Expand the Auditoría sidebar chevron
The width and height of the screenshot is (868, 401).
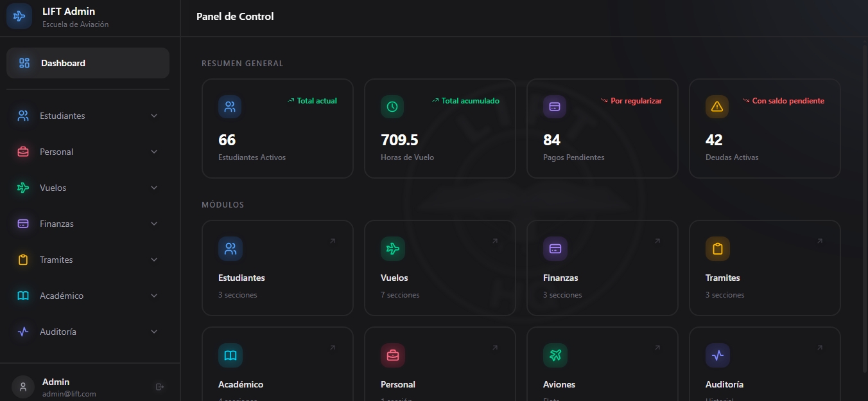click(x=154, y=332)
